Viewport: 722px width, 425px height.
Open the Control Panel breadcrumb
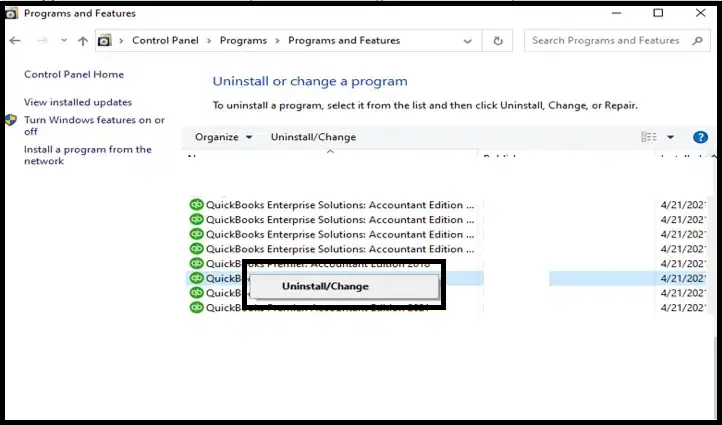pyautogui.click(x=165, y=41)
